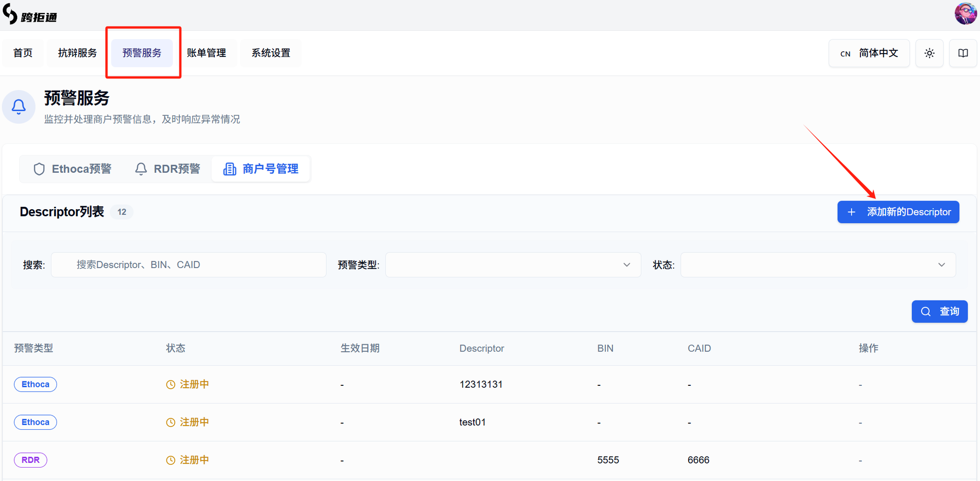
Task: Select the 商户号管理 tab
Action: (x=261, y=169)
